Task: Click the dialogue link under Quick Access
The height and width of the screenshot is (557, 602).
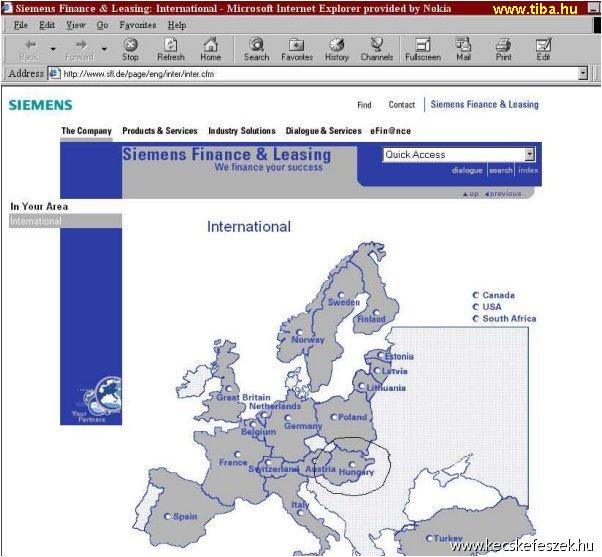Action: pyautogui.click(x=467, y=170)
